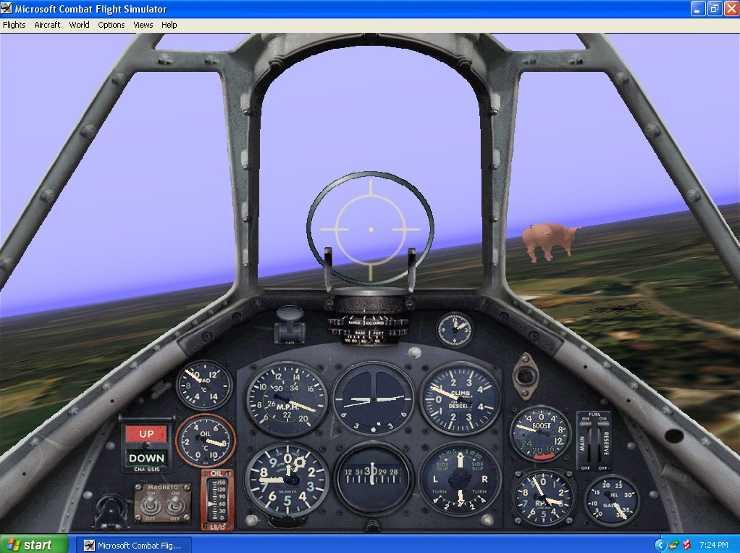Click the fuel gallons gauge
Viewport: 740px width, 553px height.
point(612,500)
